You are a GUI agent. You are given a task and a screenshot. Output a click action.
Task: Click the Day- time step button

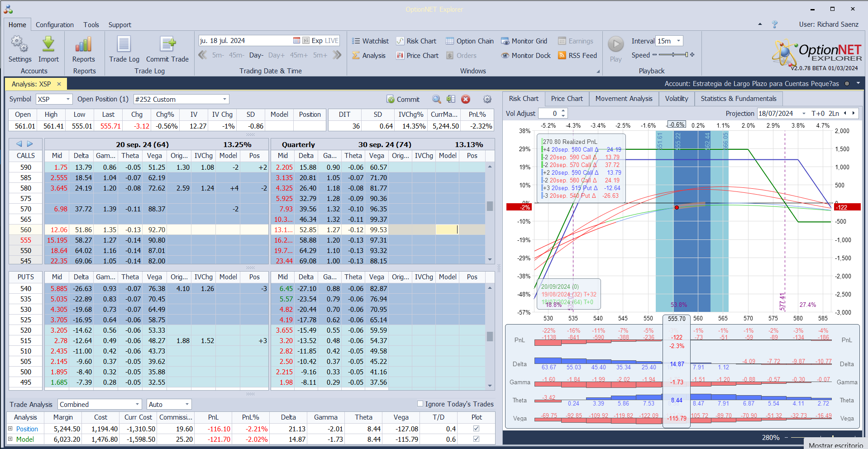point(256,55)
